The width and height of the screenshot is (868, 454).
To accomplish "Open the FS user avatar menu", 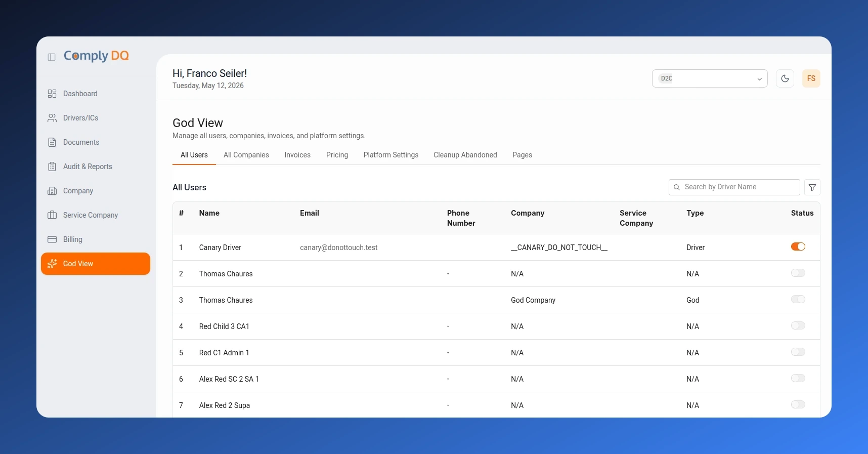I will click(x=811, y=78).
